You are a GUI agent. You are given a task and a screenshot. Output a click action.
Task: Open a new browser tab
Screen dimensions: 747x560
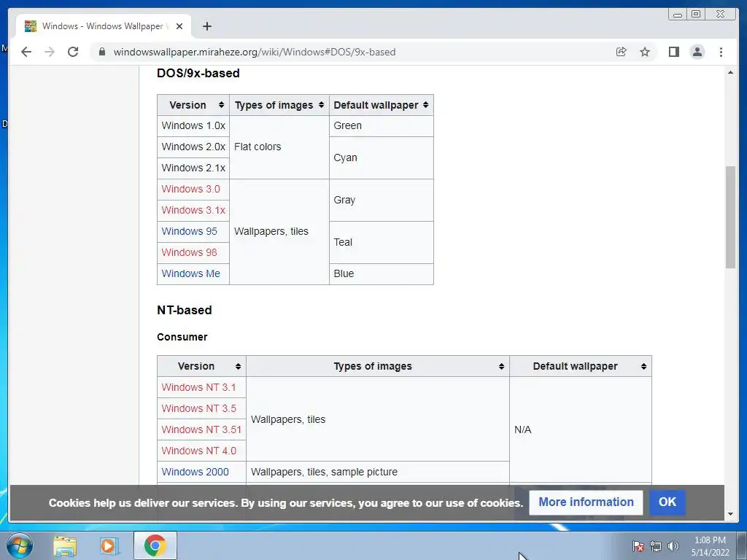(x=206, y=26)
